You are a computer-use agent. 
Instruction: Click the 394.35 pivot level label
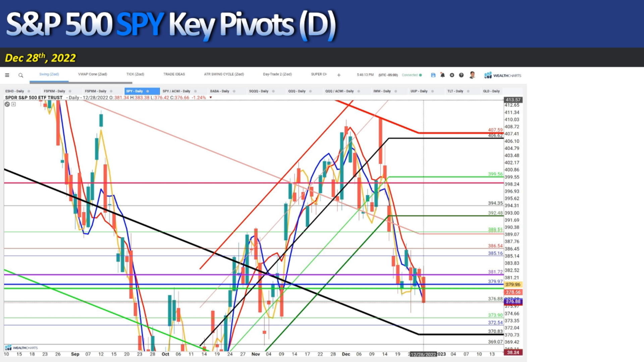(x=495, y=203)
